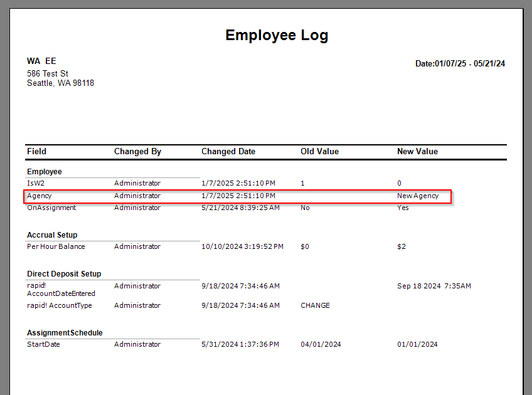Click the Per Hour Balance field
This screenshot has height=395, width=532.
pyautogui.click(x=56, y=246)
